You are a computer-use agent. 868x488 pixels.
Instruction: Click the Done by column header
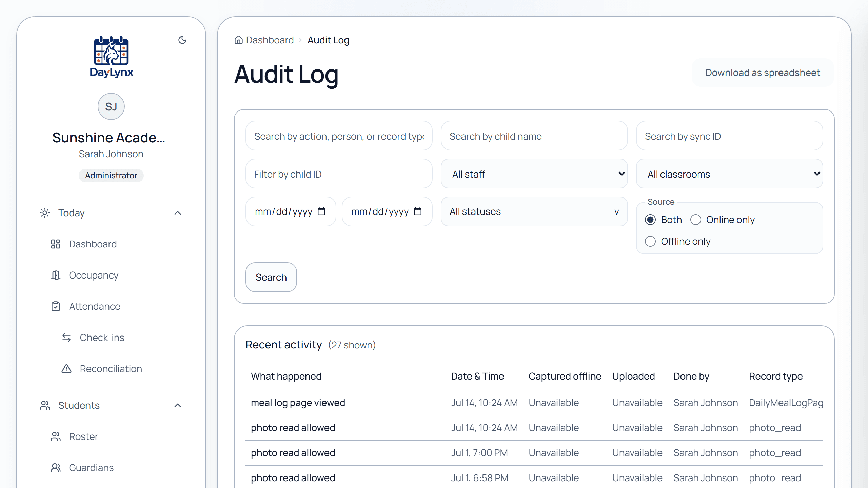point(691,376)
